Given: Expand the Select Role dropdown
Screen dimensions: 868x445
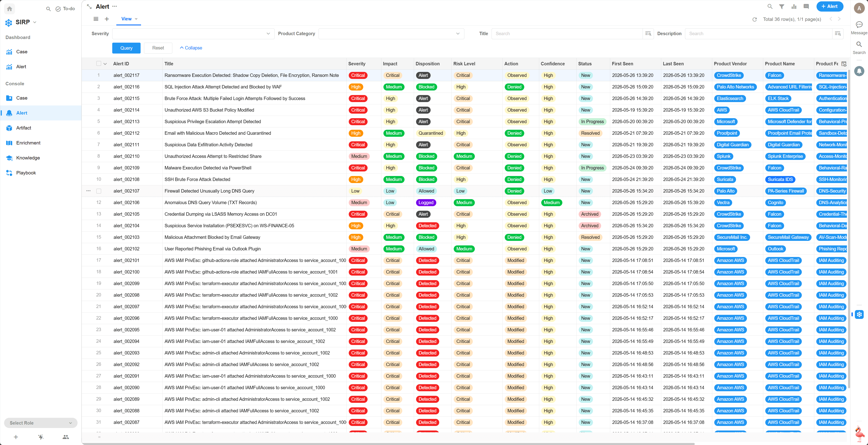Looking at the screenshot, I should point(41,423).
